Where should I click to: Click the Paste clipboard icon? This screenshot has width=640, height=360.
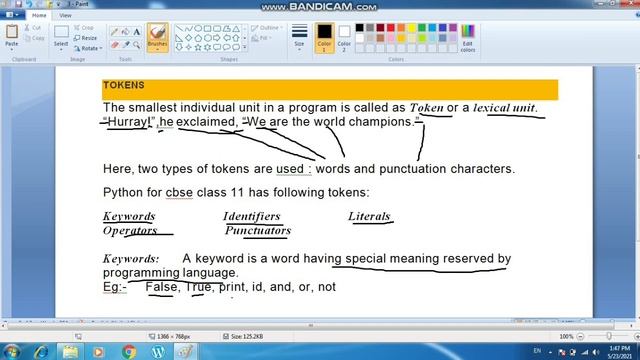12,31
